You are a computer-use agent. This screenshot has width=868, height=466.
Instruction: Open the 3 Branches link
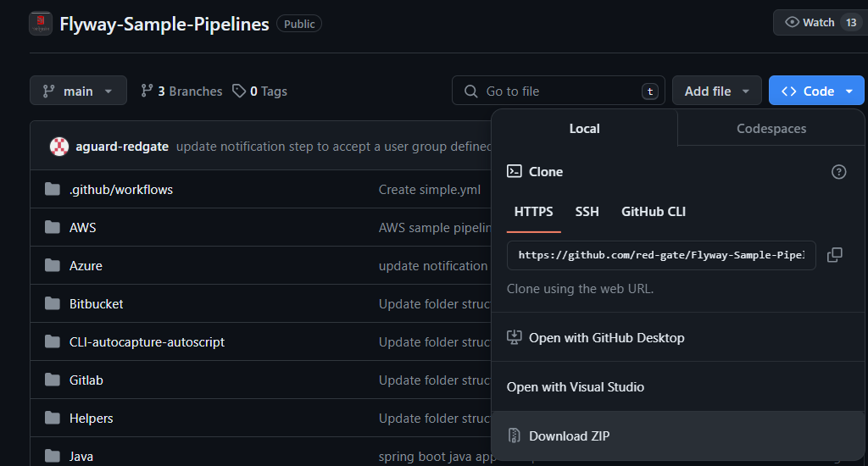click(181, 91)
